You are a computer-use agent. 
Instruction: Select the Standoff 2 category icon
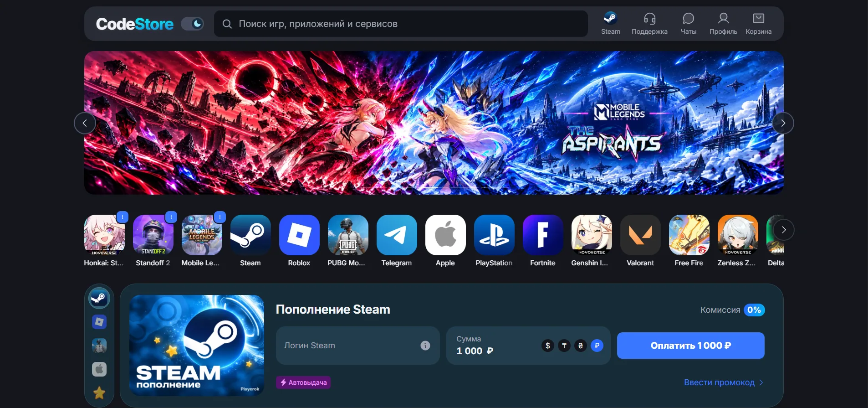[x=153, y=235]
